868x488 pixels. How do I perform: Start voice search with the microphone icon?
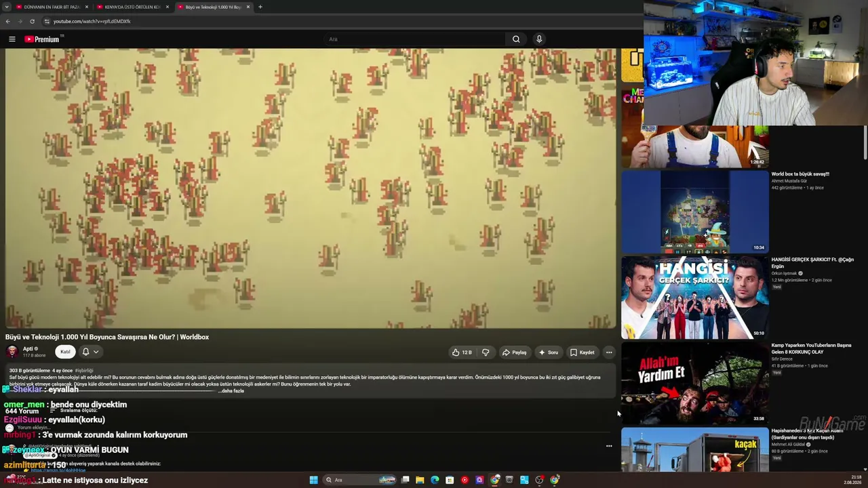(x=539, y=39)
